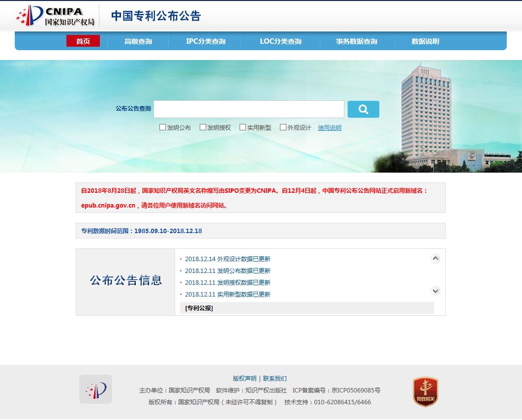Switch to the 高级查询 tab
The width and height of the screenshot is (522, 420).
(x=138, y=41)
